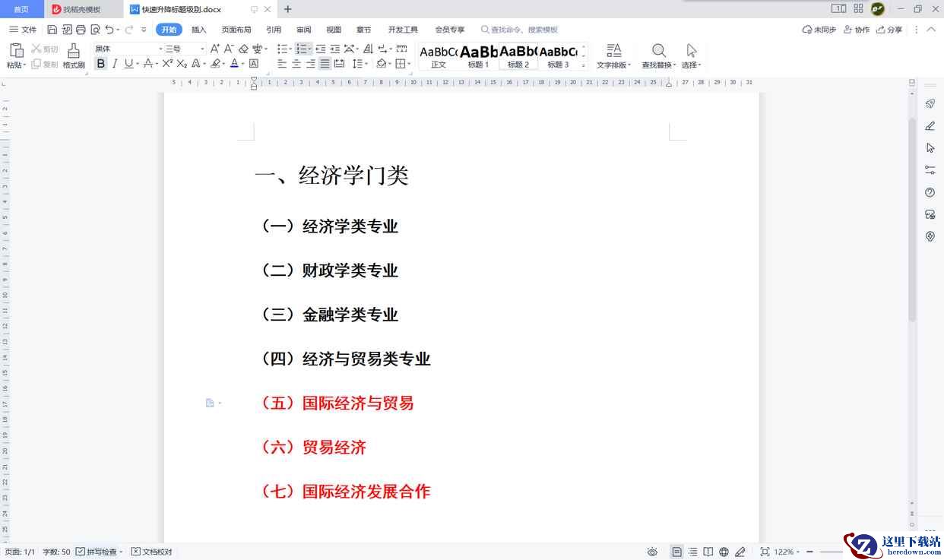Image resolution: width=944 pixels, height=560 pixels.
Task: Toggle Bold formatting
Action: click(x=100, y=64)
